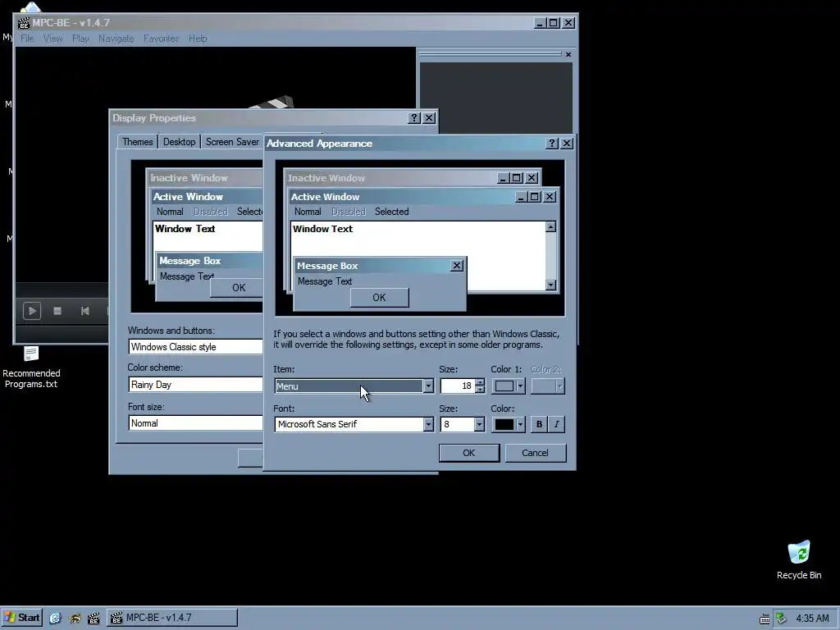Click OK in preview Message Box
840x630 pixels.
click(379, 297)
